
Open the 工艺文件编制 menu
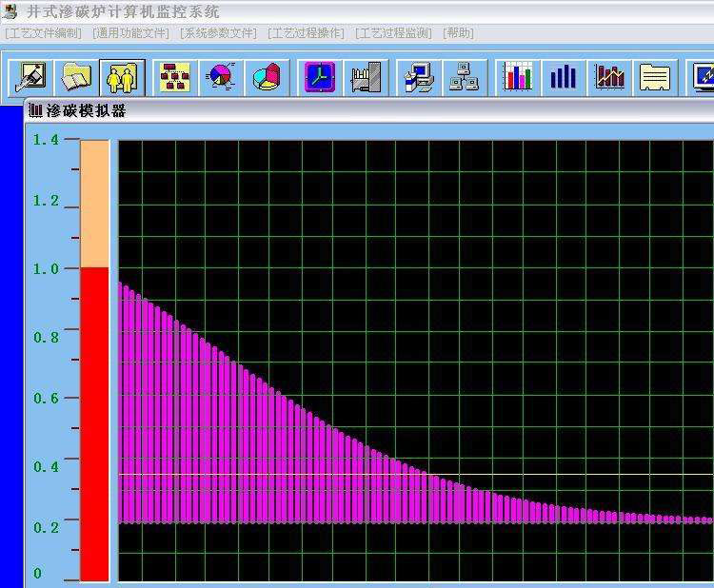[x=44, y=33]
